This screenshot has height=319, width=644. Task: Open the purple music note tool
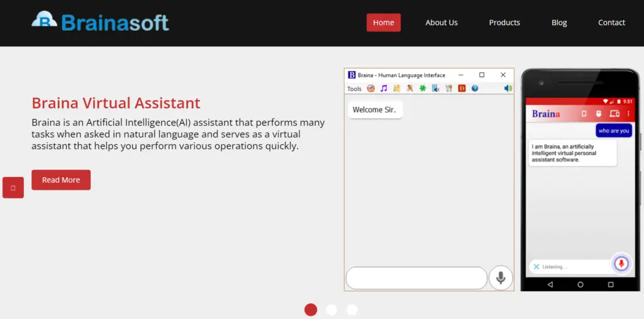coord(384,89)
